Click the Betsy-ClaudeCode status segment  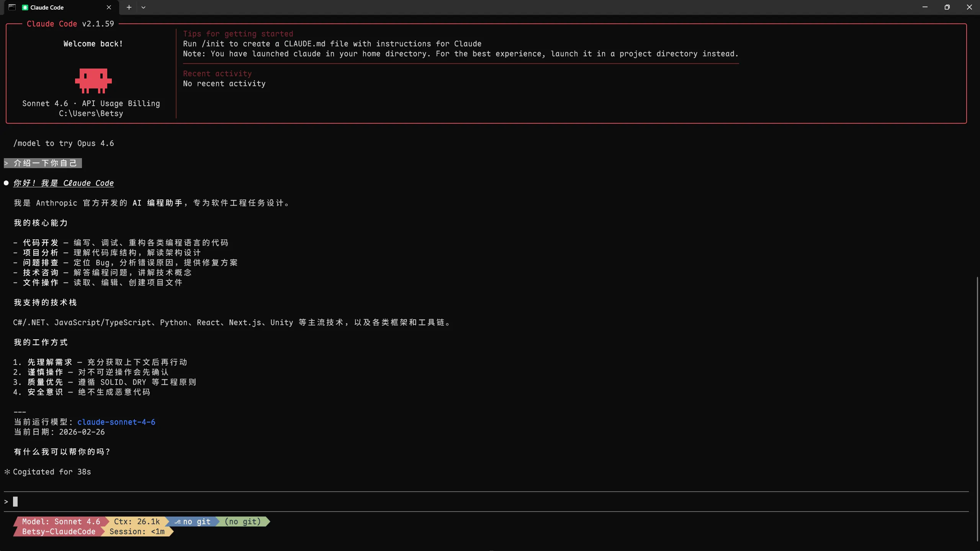(58, 531)
